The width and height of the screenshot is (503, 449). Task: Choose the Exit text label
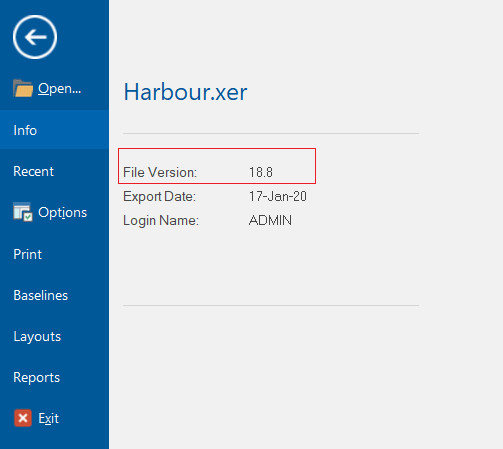tap(48, 418)
